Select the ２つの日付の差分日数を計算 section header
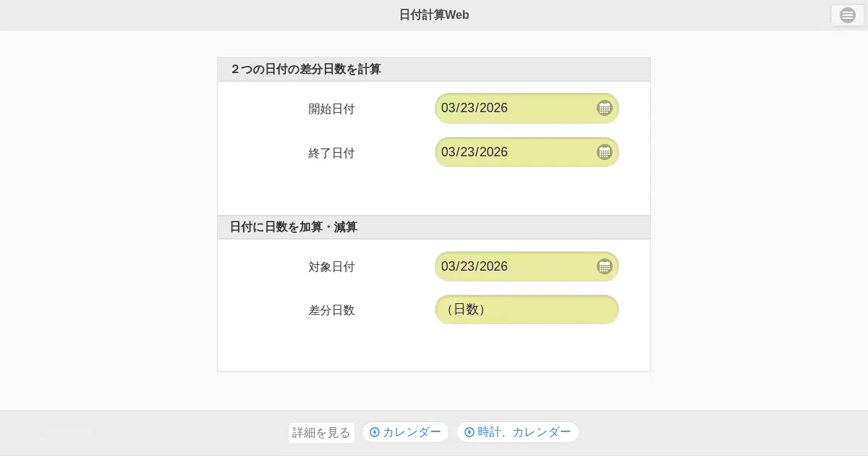Viewport: 868px width, 456px height. pyautogui.click(x=306, y=69)
